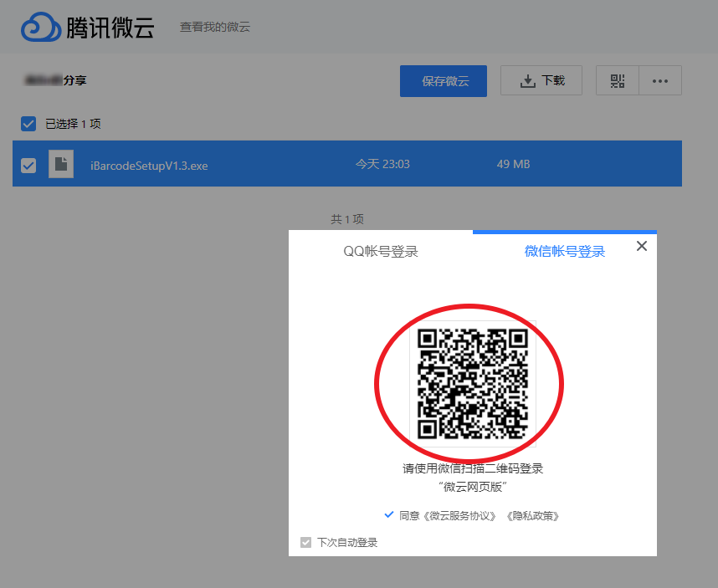
Task: Click the 保存微云 button
Action: click(x=444, y=81)
